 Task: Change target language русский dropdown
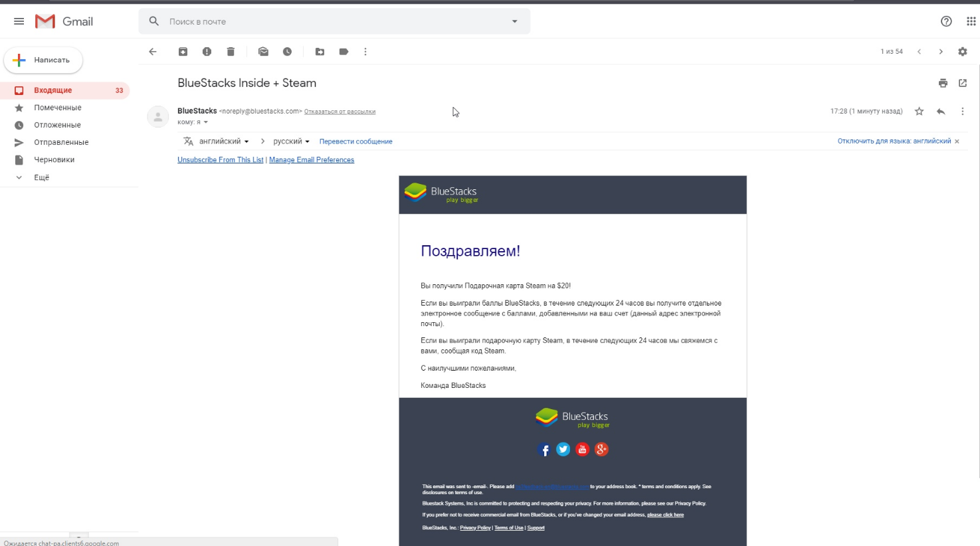[x=291, y=141]
